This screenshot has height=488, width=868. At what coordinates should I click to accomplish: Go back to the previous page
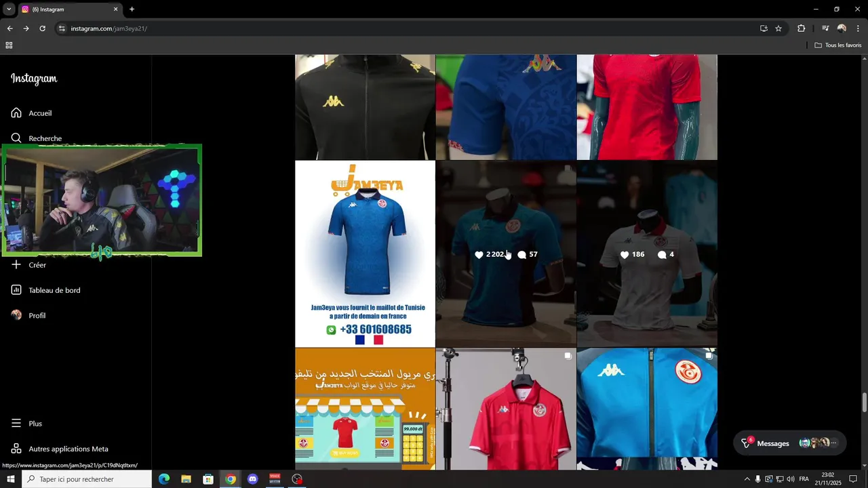[9, 28]
